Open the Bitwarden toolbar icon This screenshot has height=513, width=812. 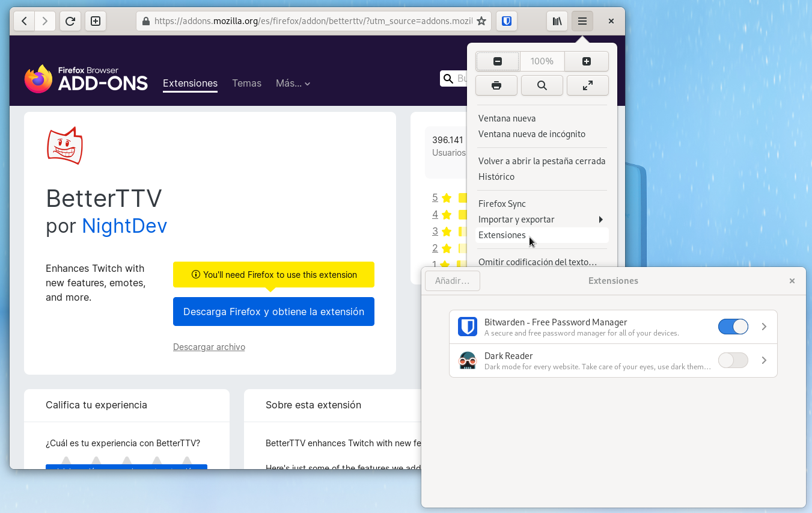(506, 20)
